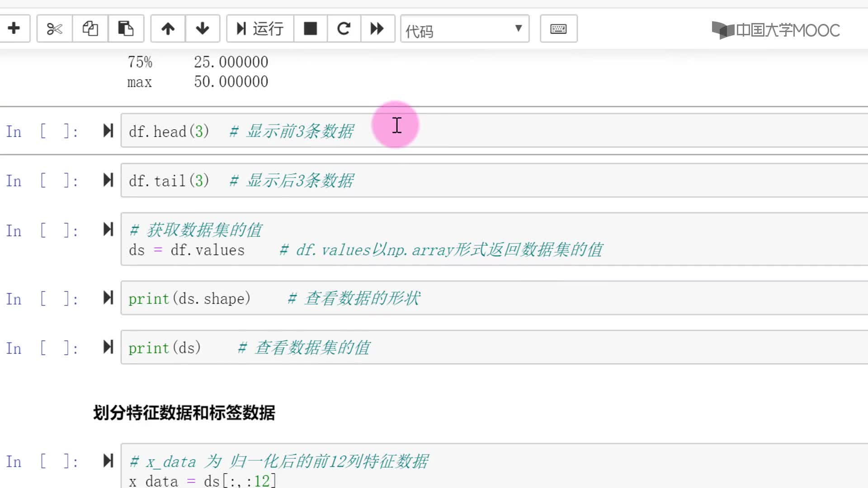Viewport: 868px width, 488px height.
Task: Click inside the df.tail(3) code cell
Action: coord(494,180)
